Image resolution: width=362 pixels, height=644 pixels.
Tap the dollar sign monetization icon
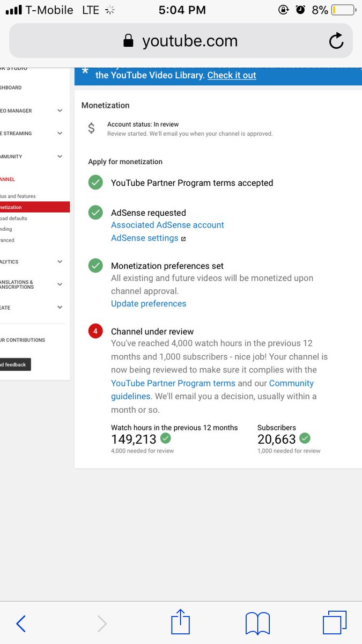[91, 128]
